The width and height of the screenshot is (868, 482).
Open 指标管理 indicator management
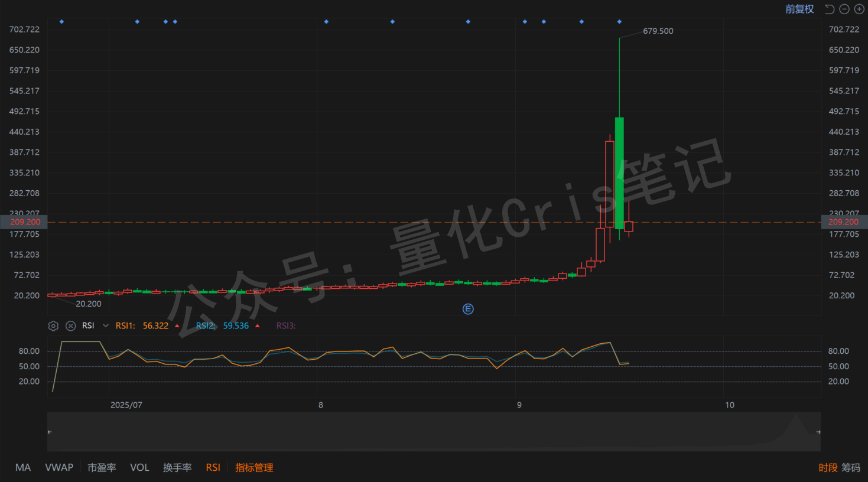tap(254, 467)
